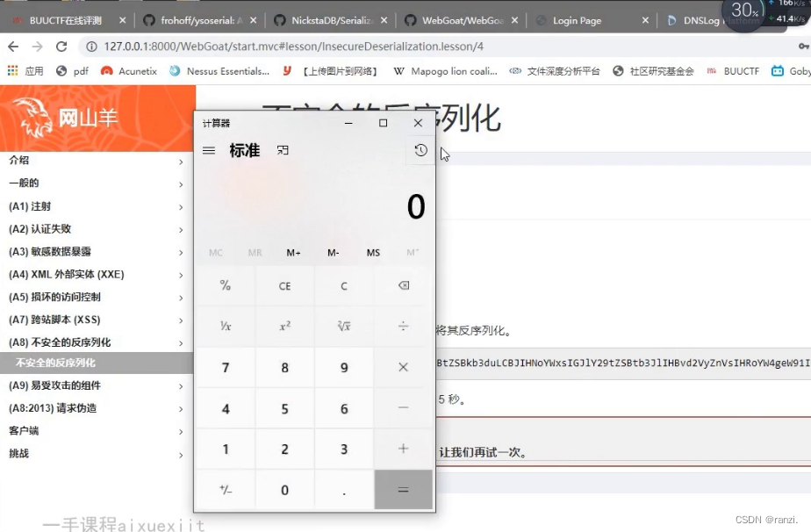This screenshot has height=532, width=811.
Task: Expand the 一般的 menu section
Action: click(x=97, y=183)
